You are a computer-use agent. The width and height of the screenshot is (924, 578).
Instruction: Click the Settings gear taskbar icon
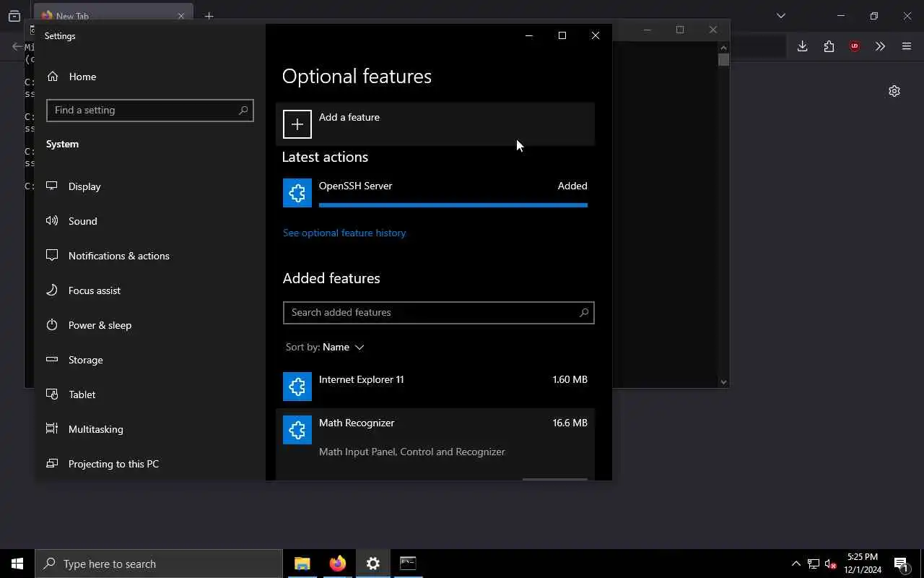[372, 564]
